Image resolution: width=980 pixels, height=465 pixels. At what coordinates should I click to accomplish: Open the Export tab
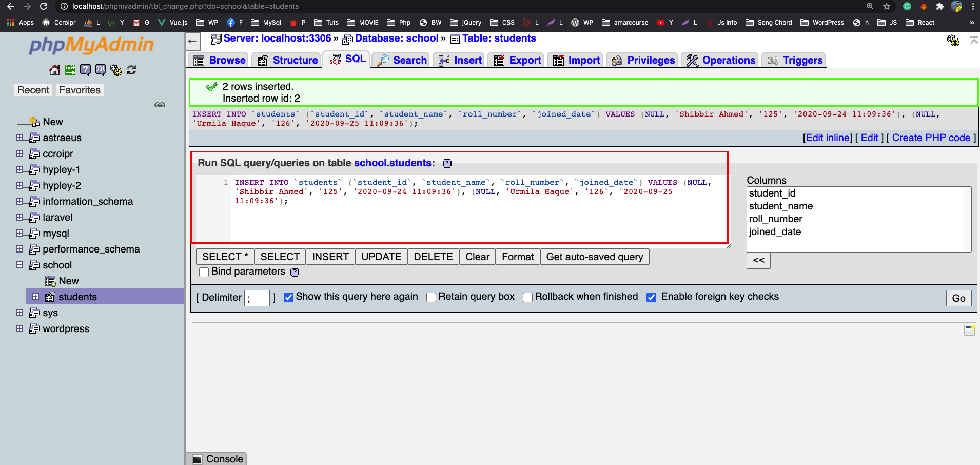[517, 60]
